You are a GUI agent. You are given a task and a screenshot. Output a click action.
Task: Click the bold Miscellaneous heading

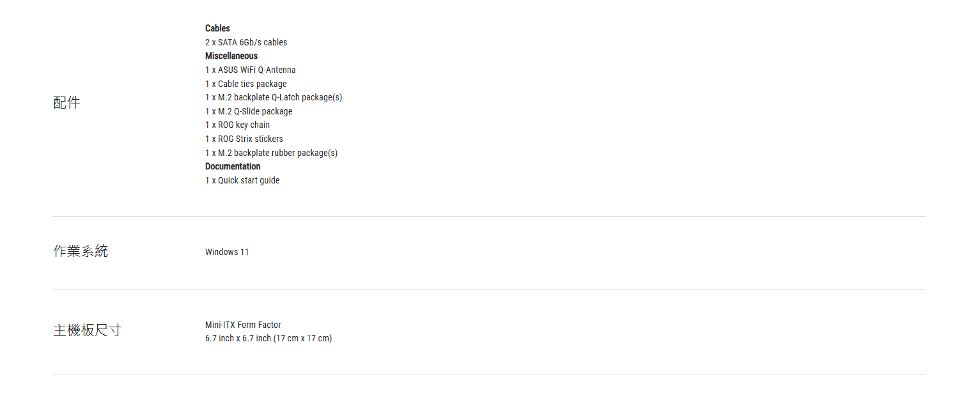(231, 56)
